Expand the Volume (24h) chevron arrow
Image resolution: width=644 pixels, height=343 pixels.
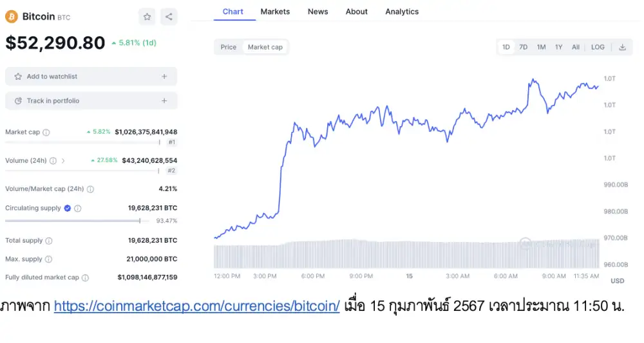tap(63, 161)
